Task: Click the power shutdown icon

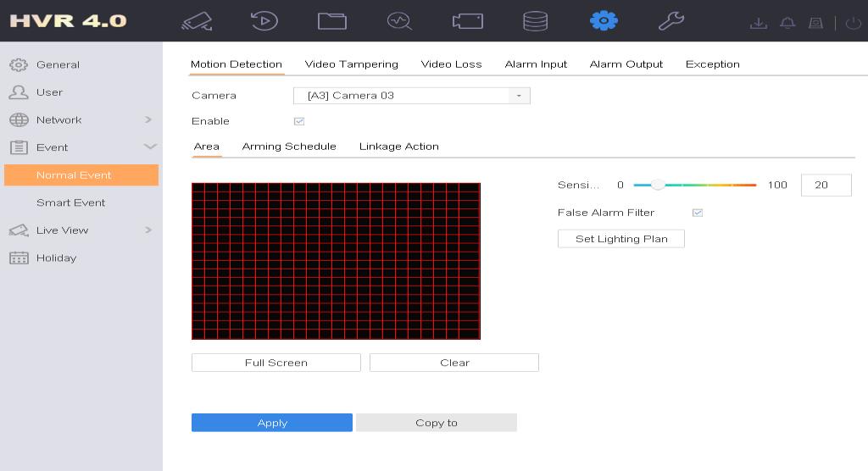Action: (853, 23)
